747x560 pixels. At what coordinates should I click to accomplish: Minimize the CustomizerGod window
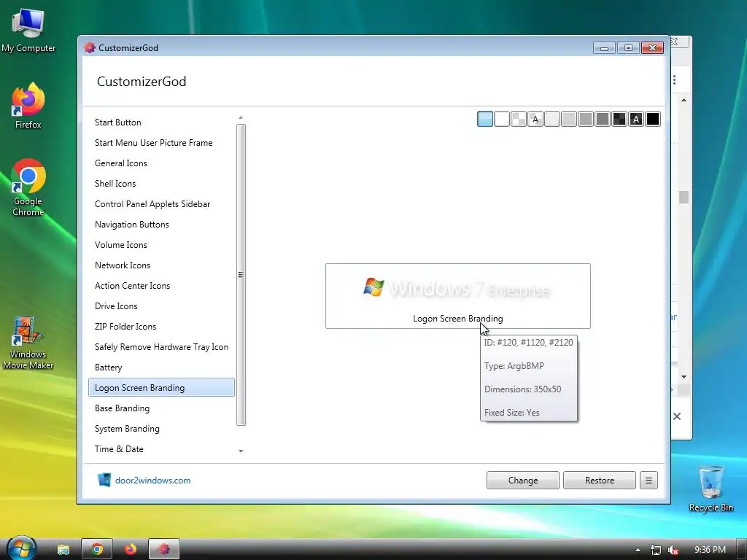click(604, 47)
